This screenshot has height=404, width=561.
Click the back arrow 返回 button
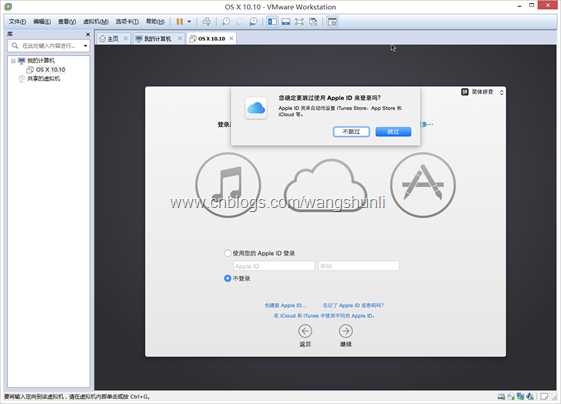pos(305,331)
